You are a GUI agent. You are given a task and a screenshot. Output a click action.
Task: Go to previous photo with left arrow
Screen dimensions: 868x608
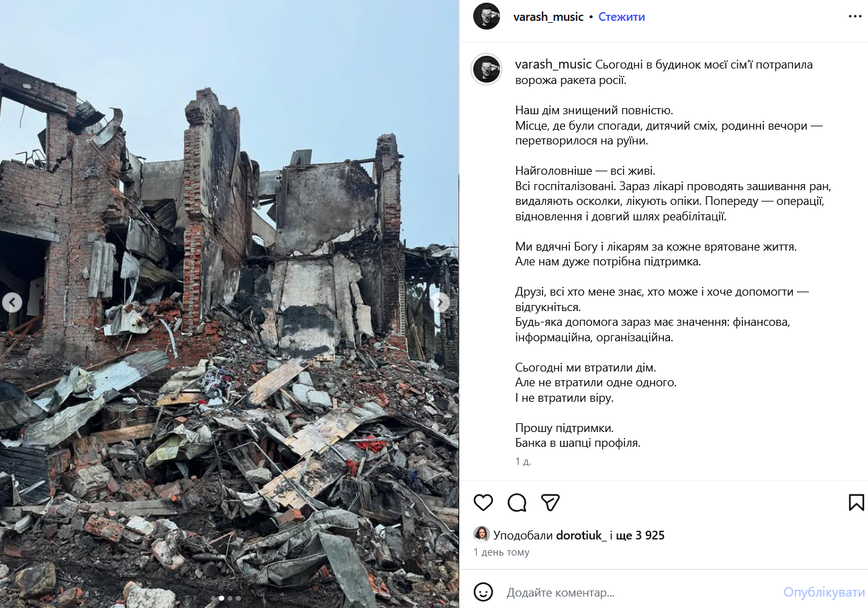[x=11, y=302]
